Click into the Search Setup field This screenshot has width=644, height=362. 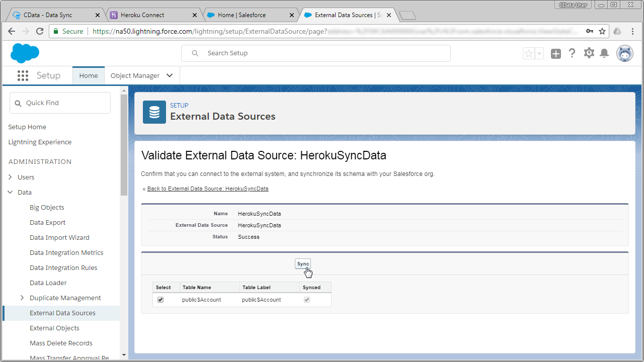pos(322,53)
